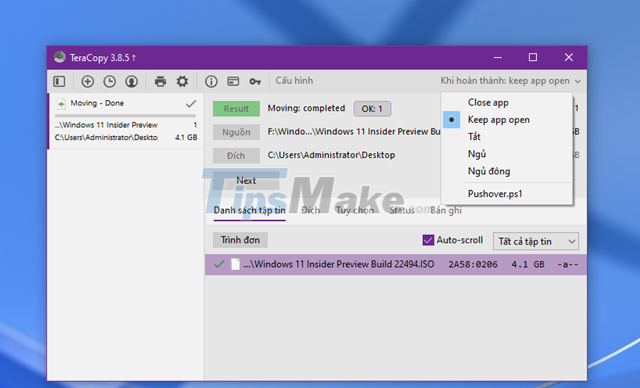
Task: Open settings gear icon
Action: [182, 82]
